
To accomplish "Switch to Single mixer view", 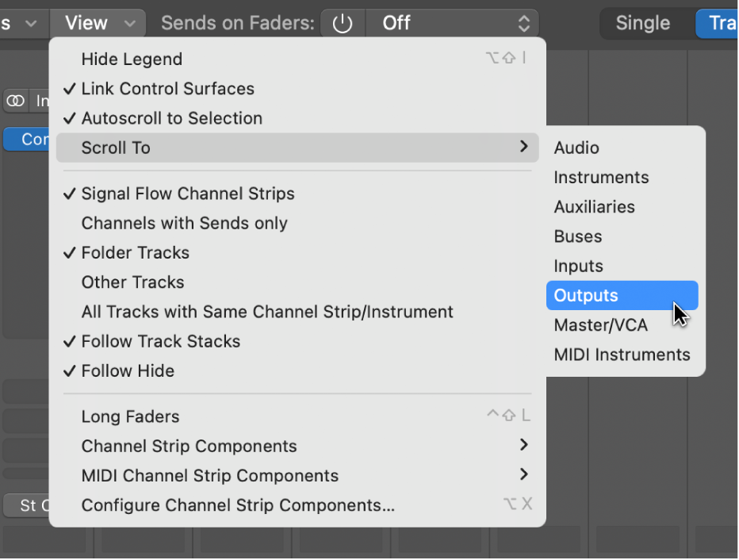I will [x=644, y=23].
